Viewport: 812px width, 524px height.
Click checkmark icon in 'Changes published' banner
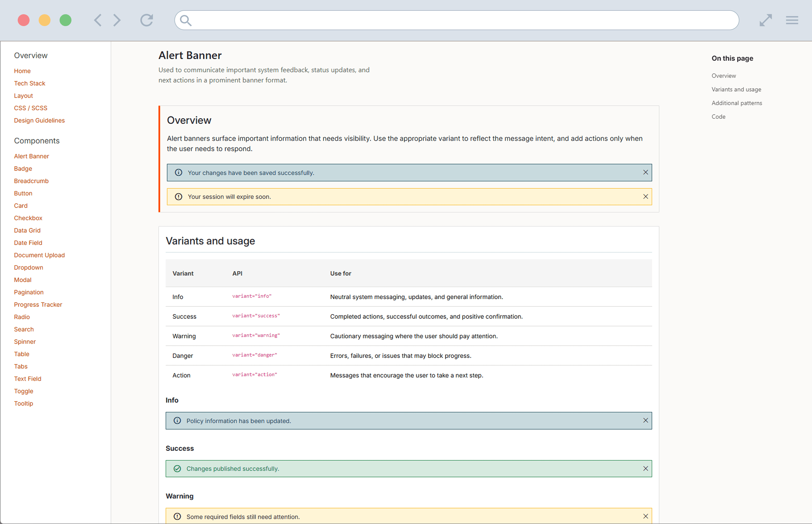(177, 469)
